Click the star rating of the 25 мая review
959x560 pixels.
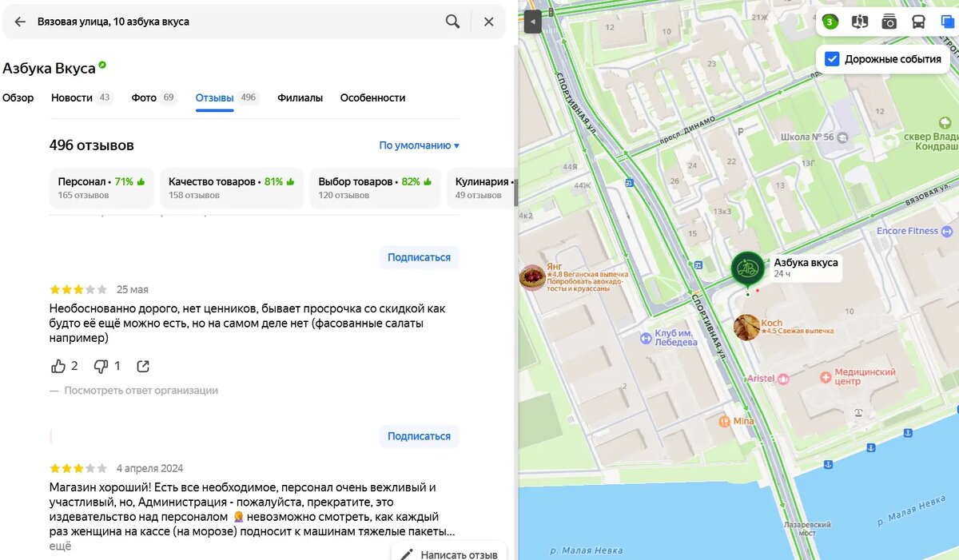tap(78, 289)
